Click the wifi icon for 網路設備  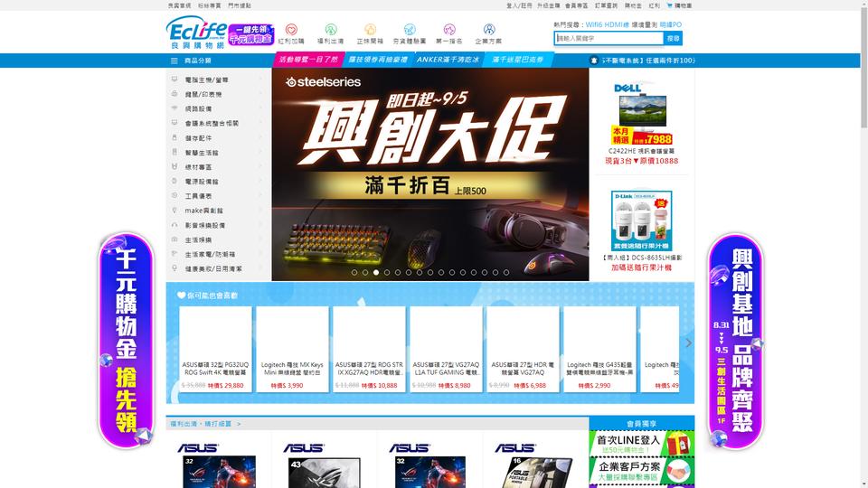point(175,108)
